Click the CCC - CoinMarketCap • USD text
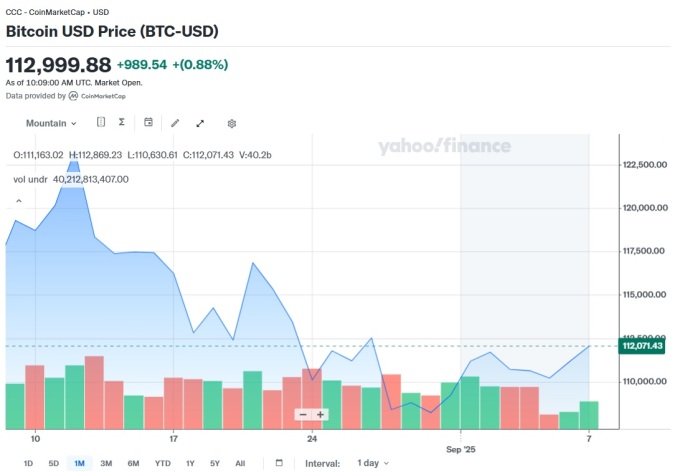This screenshot has width=680, height=473. point(57,12)
